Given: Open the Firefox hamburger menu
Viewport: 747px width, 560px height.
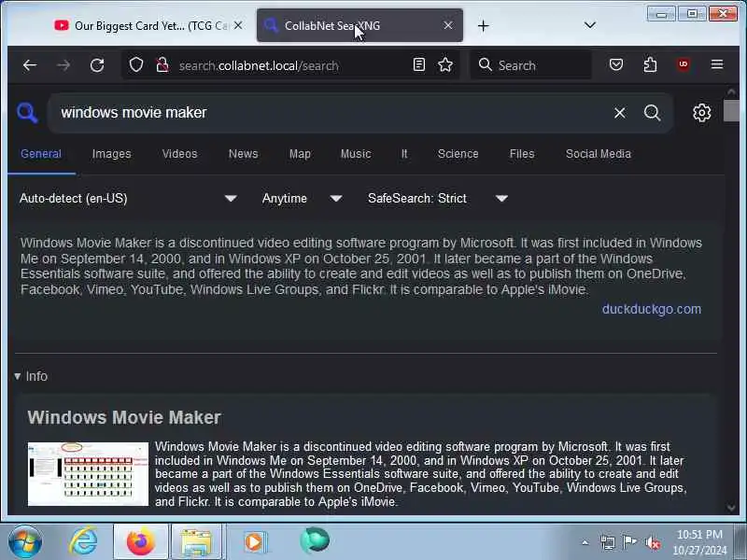Looking at the screenshot, I should point(717,64).
